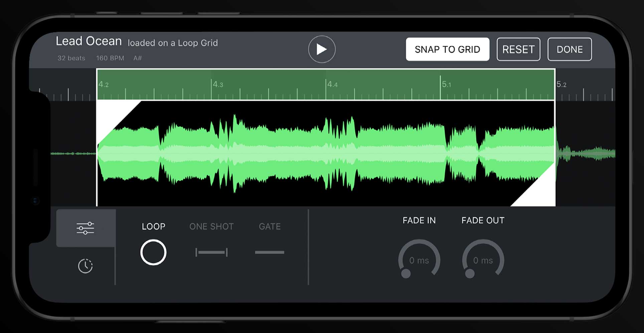The height and width of the screenshot is (333, 644).
Task: Open the mixer sliders settings tab
Action: (x=86, y=228)
